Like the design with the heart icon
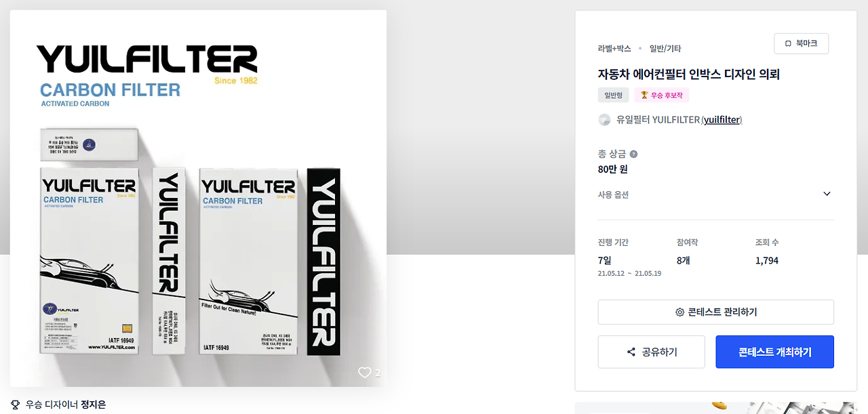Viewport: 868px width, 414px height. coord(365,373)
